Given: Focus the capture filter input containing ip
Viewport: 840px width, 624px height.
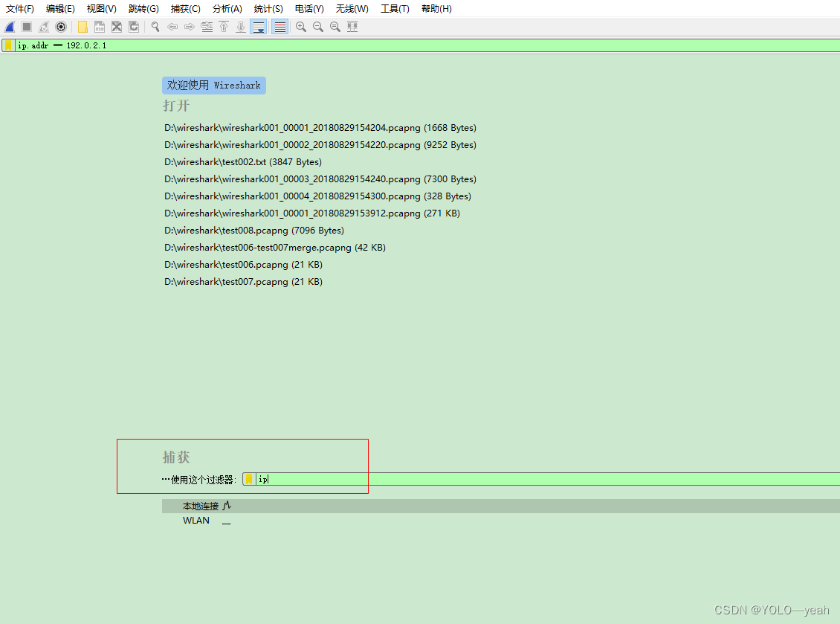Looking at the screenshot, I should click(548, 479).
